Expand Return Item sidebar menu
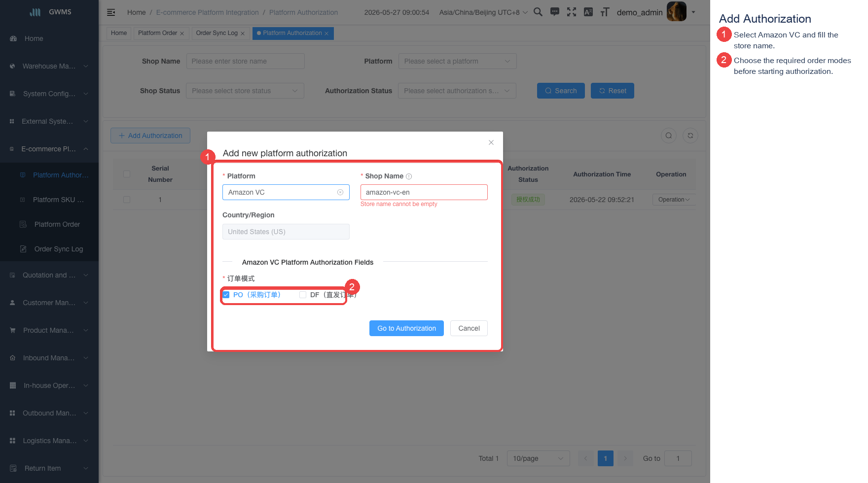The width and height of the screenshot is (868, 483). pyautogui.click(x=49, y=468)
